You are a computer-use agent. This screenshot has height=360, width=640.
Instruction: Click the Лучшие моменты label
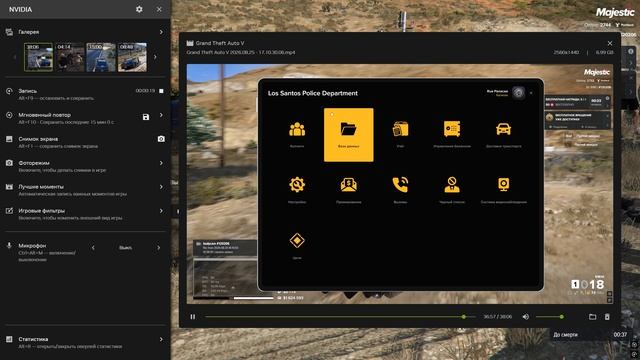tap(41, 187)
